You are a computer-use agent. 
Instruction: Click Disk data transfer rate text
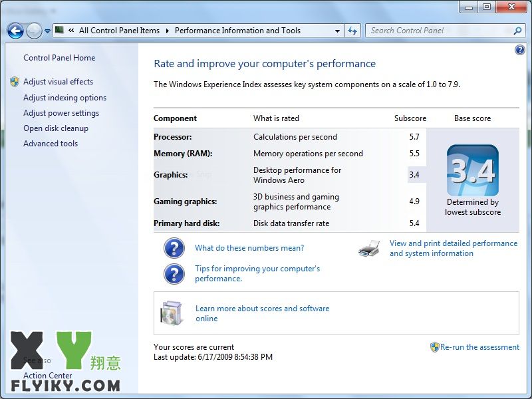(291, 223)
